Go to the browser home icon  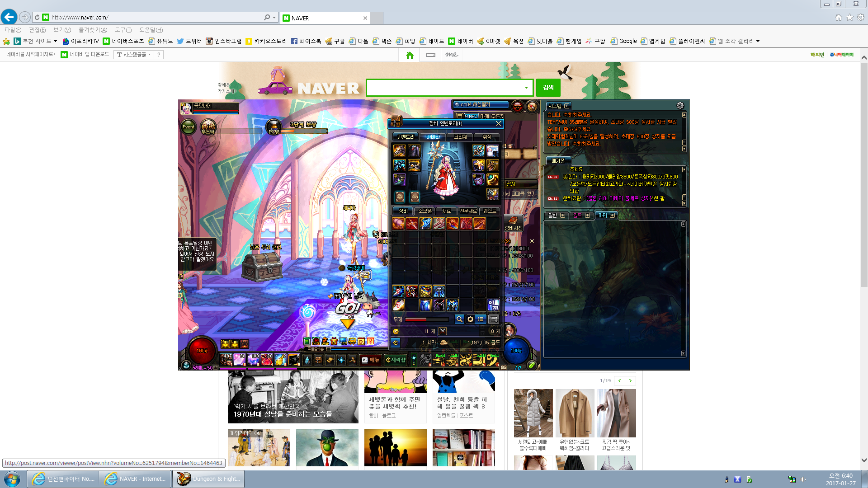coord(838,17)
